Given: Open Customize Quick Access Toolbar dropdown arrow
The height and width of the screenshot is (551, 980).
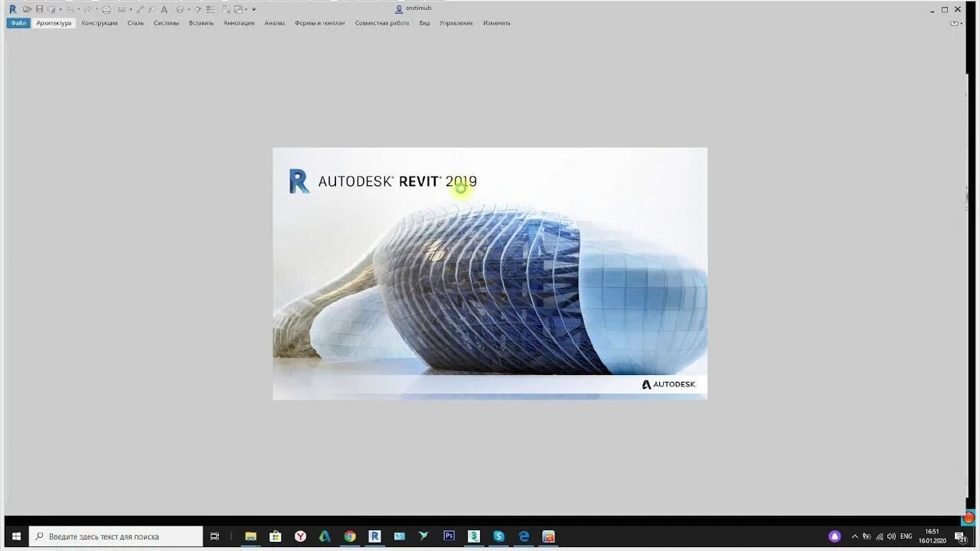Looking at the screenshot, I should coord(253,9).
